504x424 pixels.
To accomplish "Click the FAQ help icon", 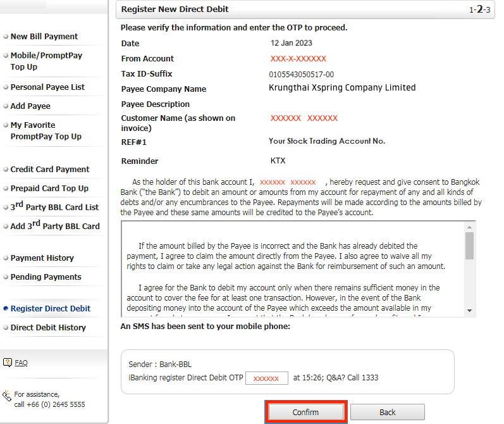I will tap(7, 363).
